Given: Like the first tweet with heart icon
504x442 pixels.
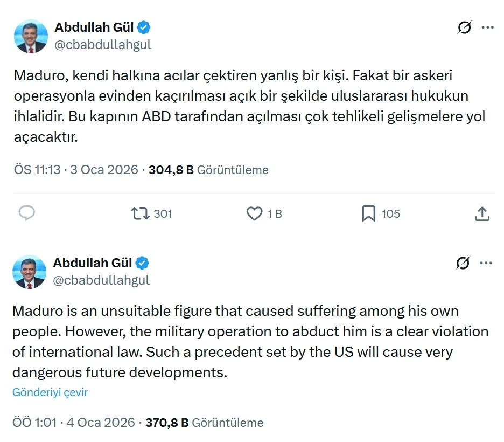Looking at the screenshot, I should tap(254, 213).
